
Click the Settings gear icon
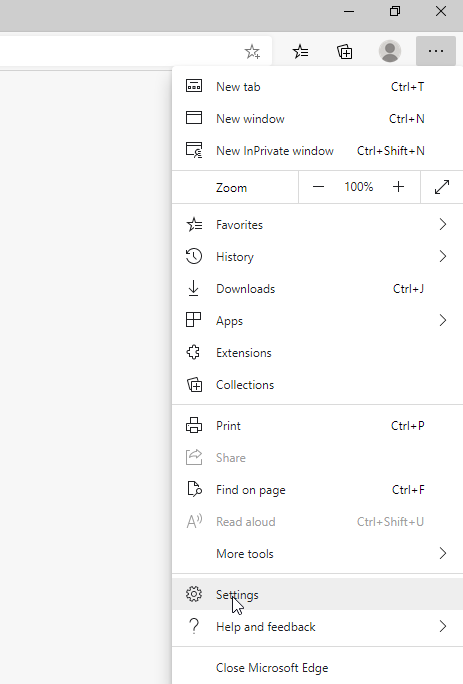click(x=194, y=594)
